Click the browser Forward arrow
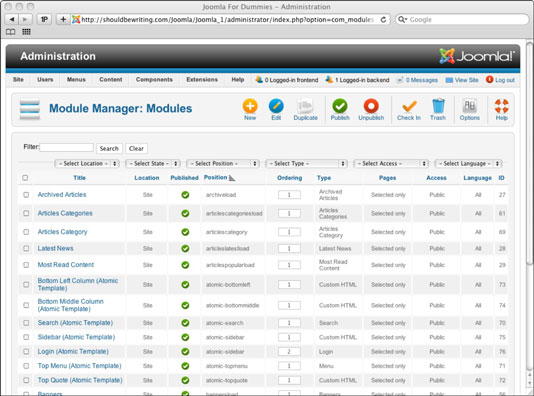This screenshot has width=534, height=396. coord(25,19)
